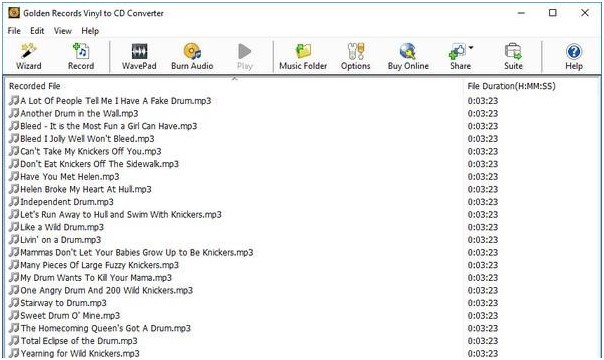
Task: Minimize the Golden Records window
Action: (x=521, y=13)
